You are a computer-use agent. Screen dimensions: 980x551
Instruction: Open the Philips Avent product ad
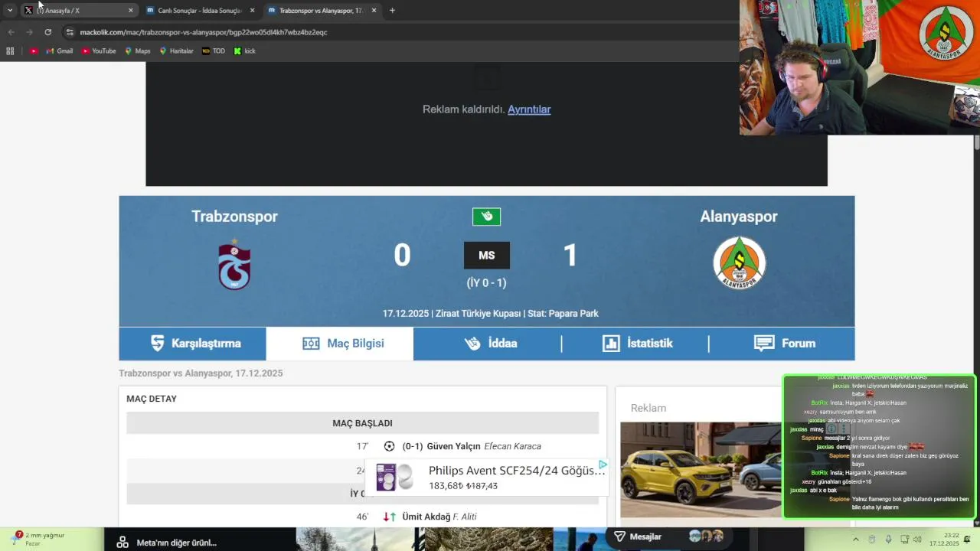click(x=486, y=478)
